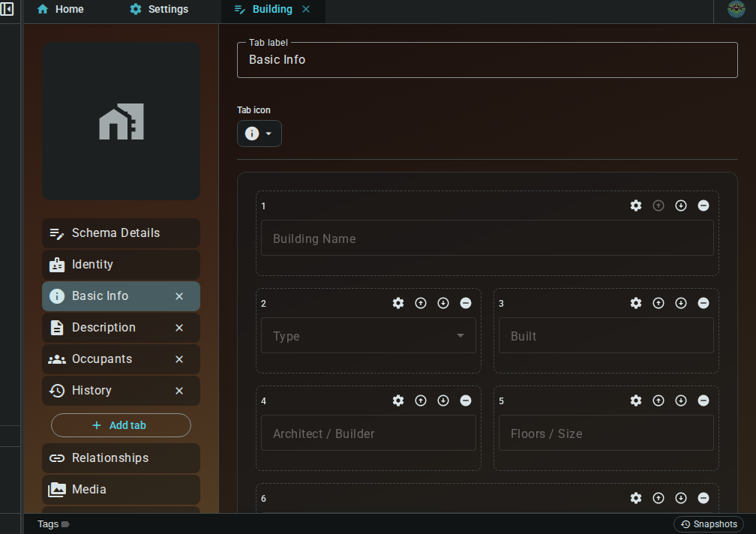Remove the History tab
The image size is (756, 534).
179,391
